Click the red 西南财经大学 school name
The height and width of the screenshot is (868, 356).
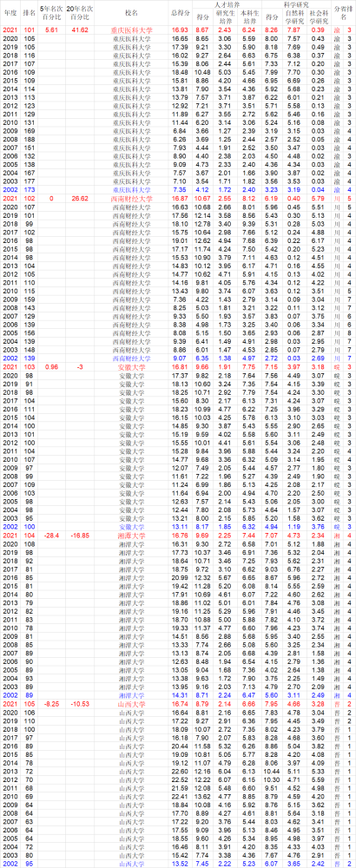tap(132, 198)
